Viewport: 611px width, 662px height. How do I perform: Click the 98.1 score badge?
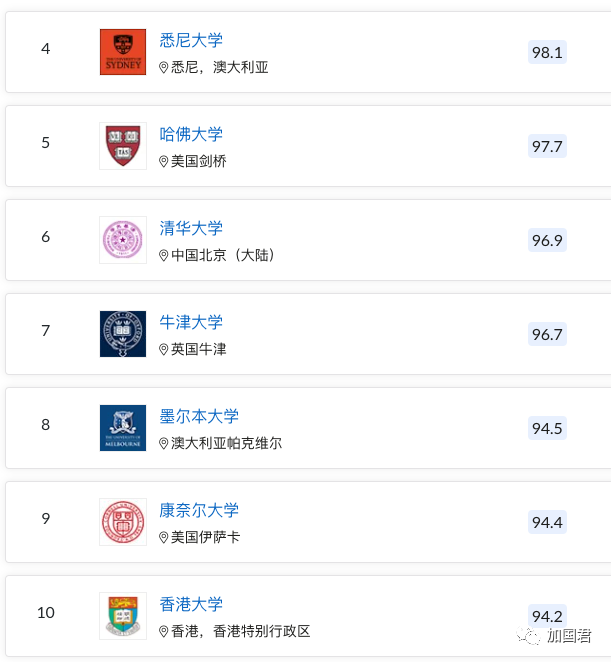[x=547, y=52]
